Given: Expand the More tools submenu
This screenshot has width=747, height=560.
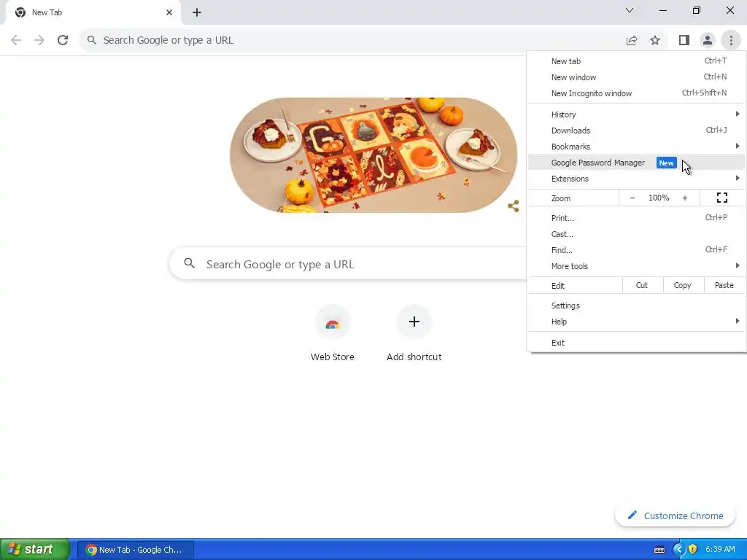Looking at the screenshot, I should (636, 266).
